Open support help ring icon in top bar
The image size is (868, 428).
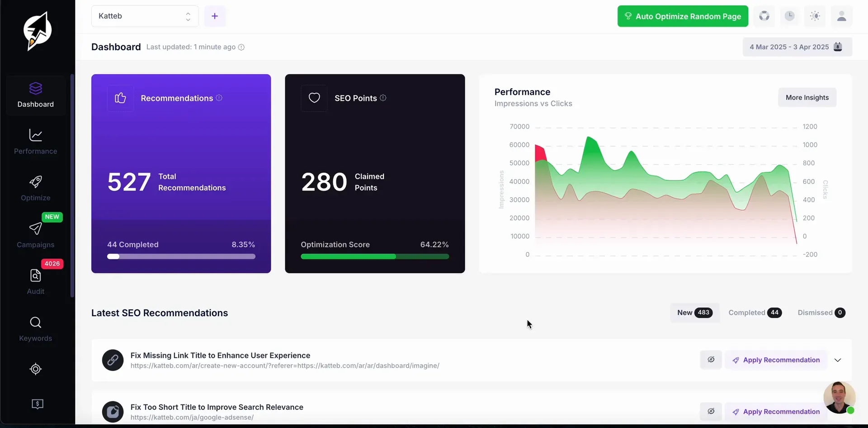(x=764, y=16)
